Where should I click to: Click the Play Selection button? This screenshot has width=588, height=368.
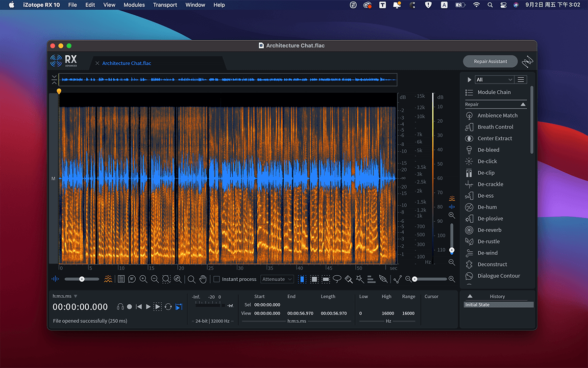tap(158, 307)
